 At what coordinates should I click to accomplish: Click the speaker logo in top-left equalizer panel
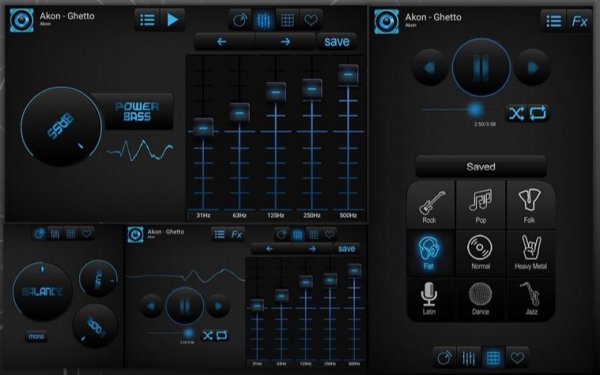pyautogui.click(x=21, y=20)
